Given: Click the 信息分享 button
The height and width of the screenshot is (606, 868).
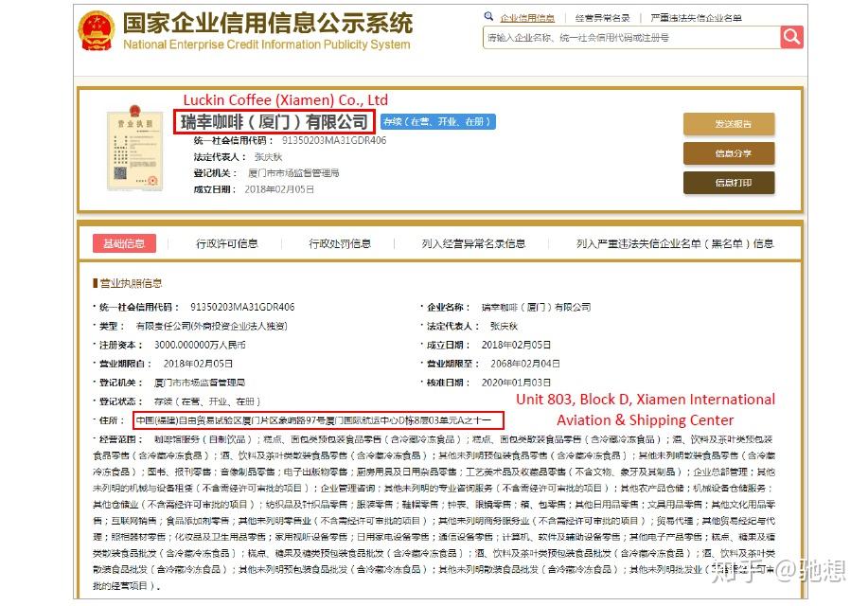Looking at the screenshot, I should pyautogui.click(x=729, y=153).
